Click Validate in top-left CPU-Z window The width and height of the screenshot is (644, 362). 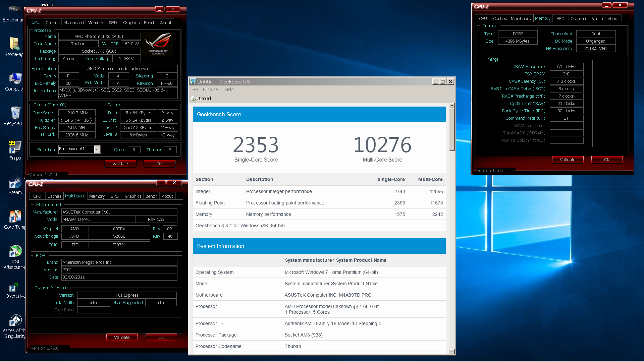(x=120, y=164)
